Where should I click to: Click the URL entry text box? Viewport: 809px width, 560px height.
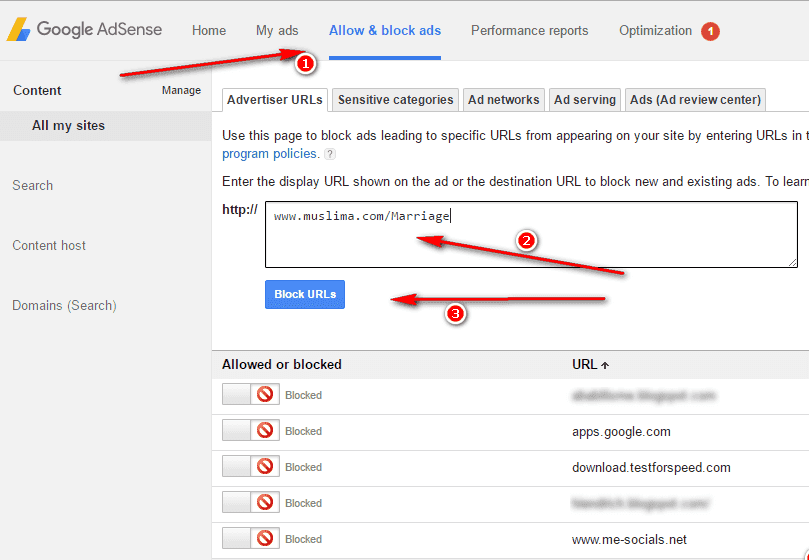531,234
